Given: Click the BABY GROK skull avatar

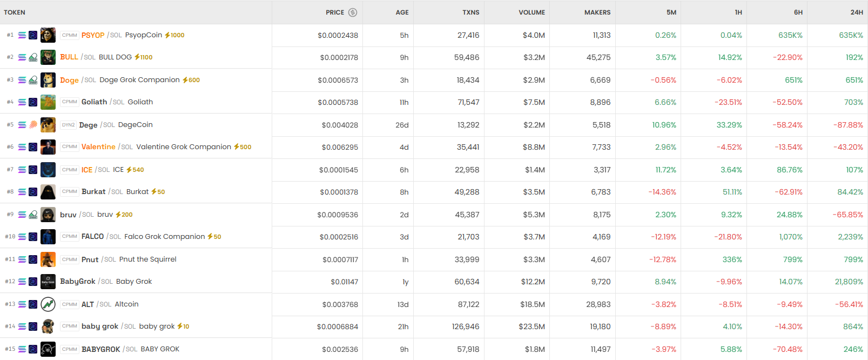Looking at the screenshot, I should click(48, 349).
